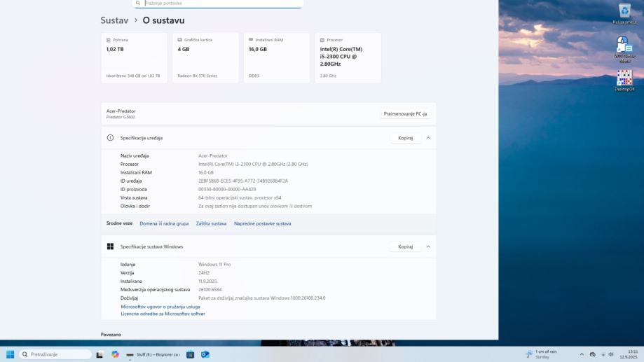644x362 pixels.
Task: Click the Windows 11 Pro edition value
Action: pos(214,264)
